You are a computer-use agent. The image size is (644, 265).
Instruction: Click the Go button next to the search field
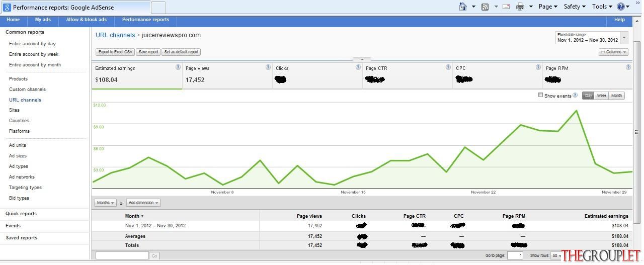[x=154, y=256]
